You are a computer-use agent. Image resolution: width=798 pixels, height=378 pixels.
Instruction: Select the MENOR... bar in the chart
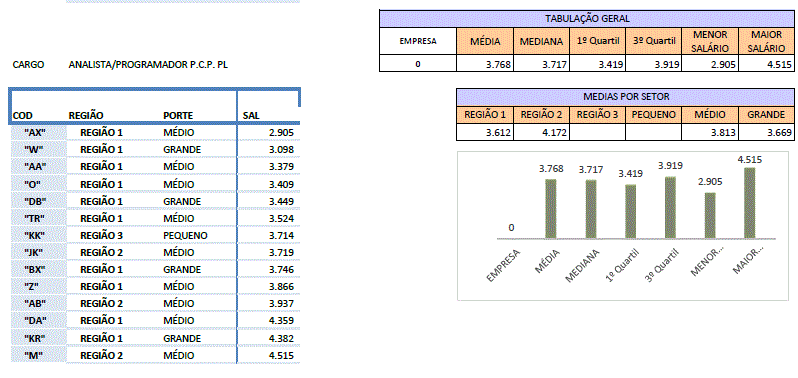[x=709, y=216]
